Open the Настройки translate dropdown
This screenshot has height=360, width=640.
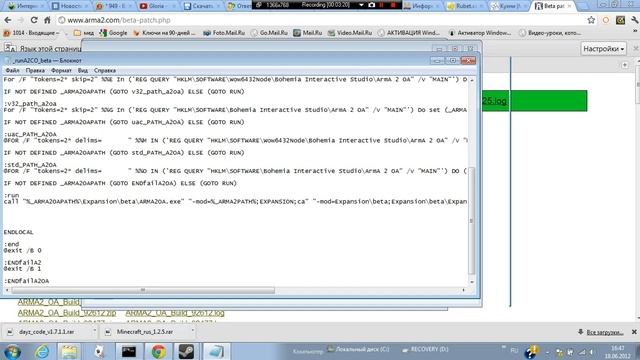click(x=603, y=49)
